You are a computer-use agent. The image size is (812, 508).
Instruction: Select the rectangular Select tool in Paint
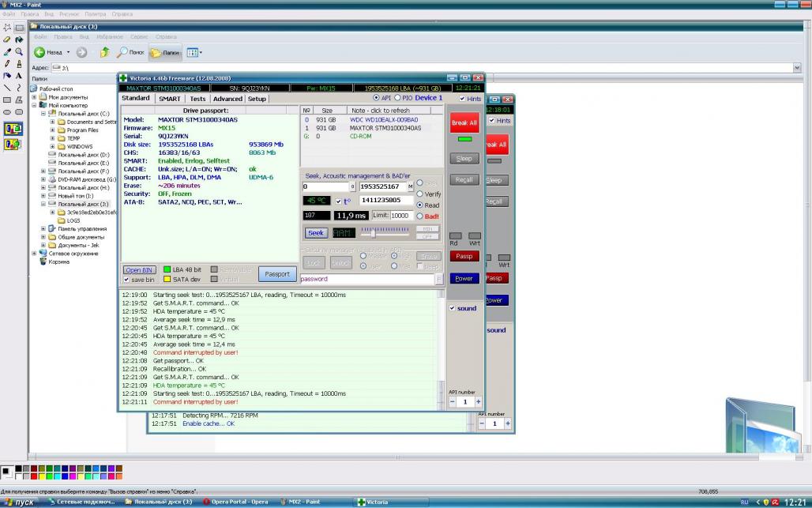tap(19, 28)
